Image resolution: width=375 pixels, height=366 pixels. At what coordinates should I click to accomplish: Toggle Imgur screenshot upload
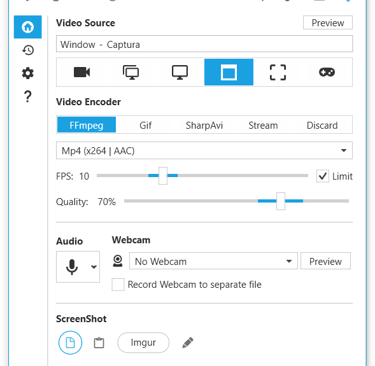pos(143,342)
